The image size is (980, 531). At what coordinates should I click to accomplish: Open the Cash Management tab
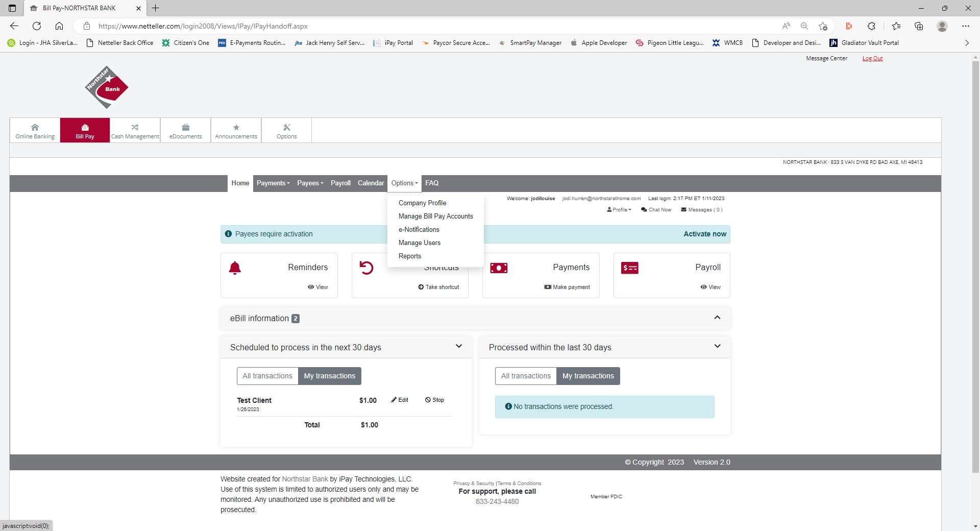[135, 131]
